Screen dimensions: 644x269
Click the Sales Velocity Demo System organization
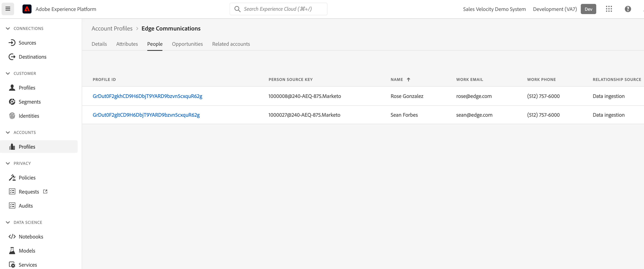click(x=494, y=9)
